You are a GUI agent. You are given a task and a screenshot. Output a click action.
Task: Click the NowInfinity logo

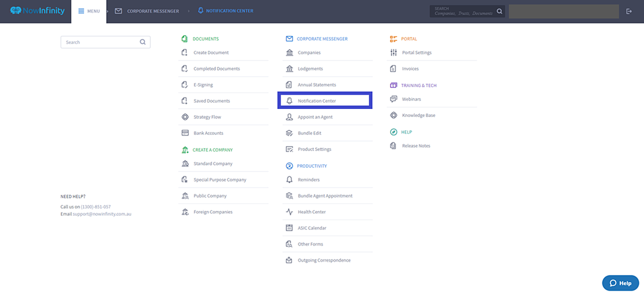coord(37,11)
